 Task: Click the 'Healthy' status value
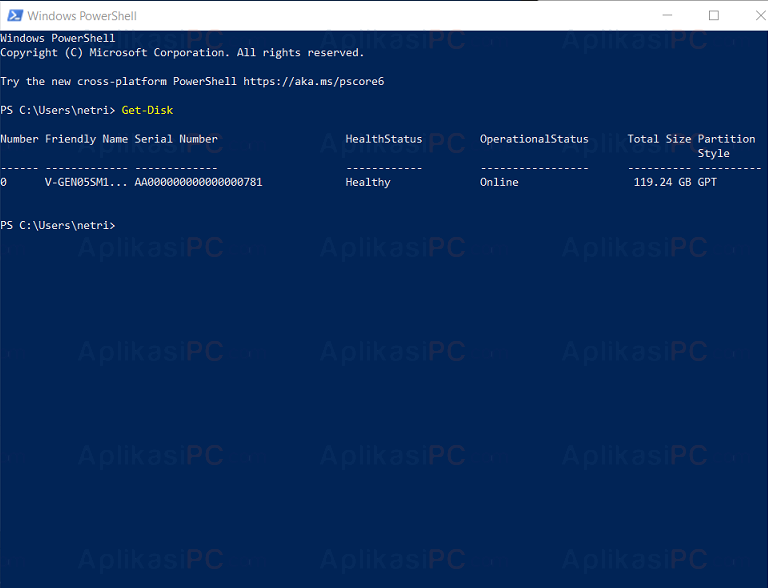tap(368, 182)
